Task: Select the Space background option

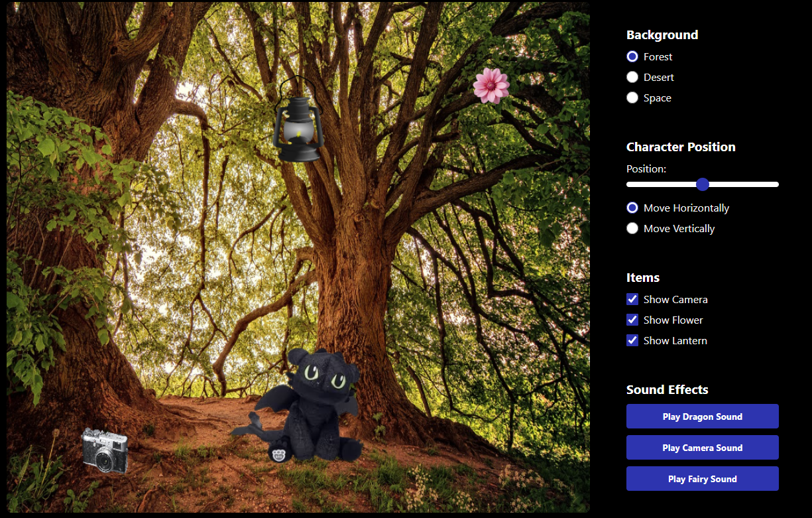Action: (x=632, y=98)
